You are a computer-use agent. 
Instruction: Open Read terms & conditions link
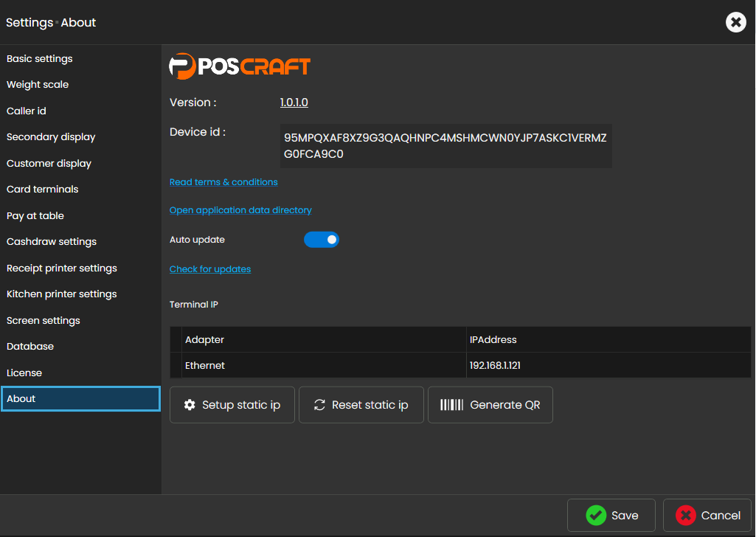pos(223,182)
